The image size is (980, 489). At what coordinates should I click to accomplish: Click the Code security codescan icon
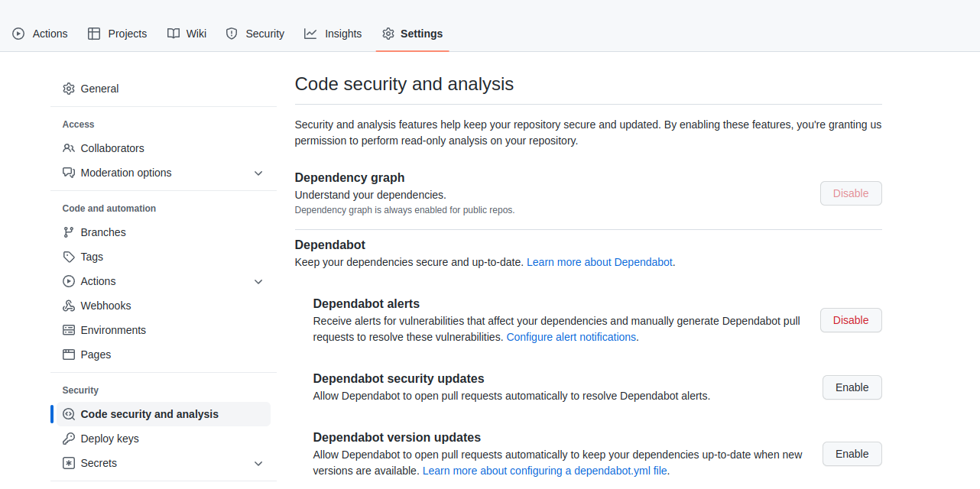[x=69, y=414]
